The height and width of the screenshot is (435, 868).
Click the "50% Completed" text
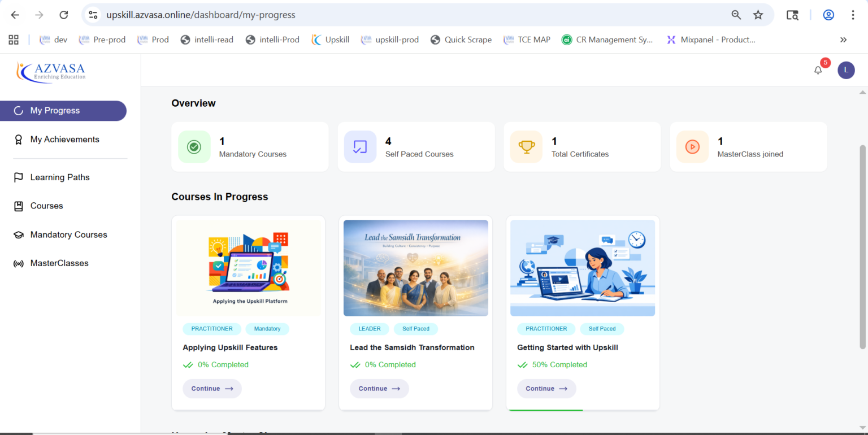pyautogui.click(x=559, y=365)
